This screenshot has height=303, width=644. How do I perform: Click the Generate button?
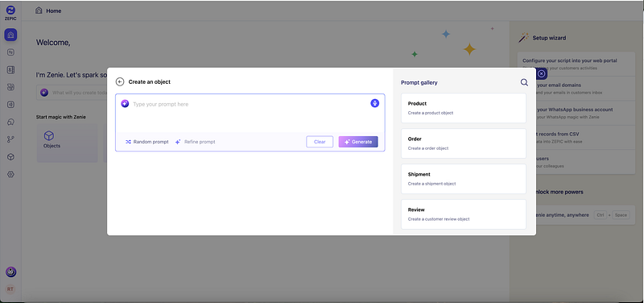point(358,142)
